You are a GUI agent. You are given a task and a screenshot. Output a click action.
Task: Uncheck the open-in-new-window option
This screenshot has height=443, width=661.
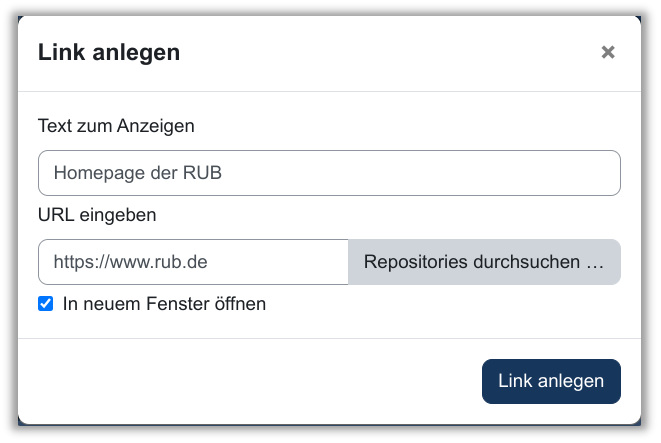click(x=46, y=303)
